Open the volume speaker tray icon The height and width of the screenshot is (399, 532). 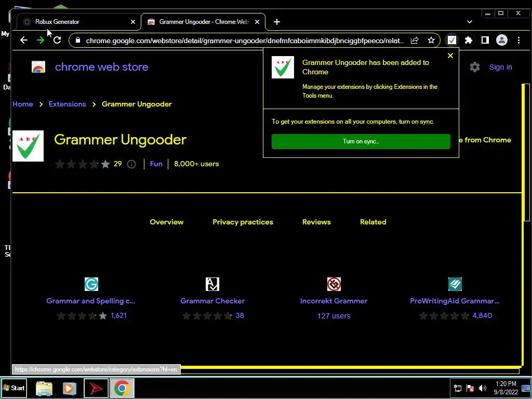coord(483,388)
